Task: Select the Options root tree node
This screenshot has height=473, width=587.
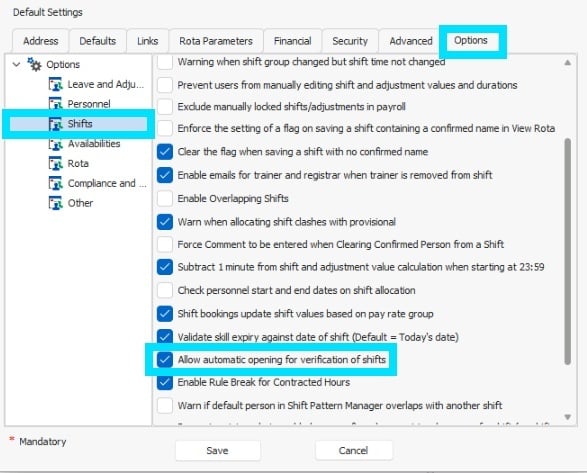Action: point(63,64)
